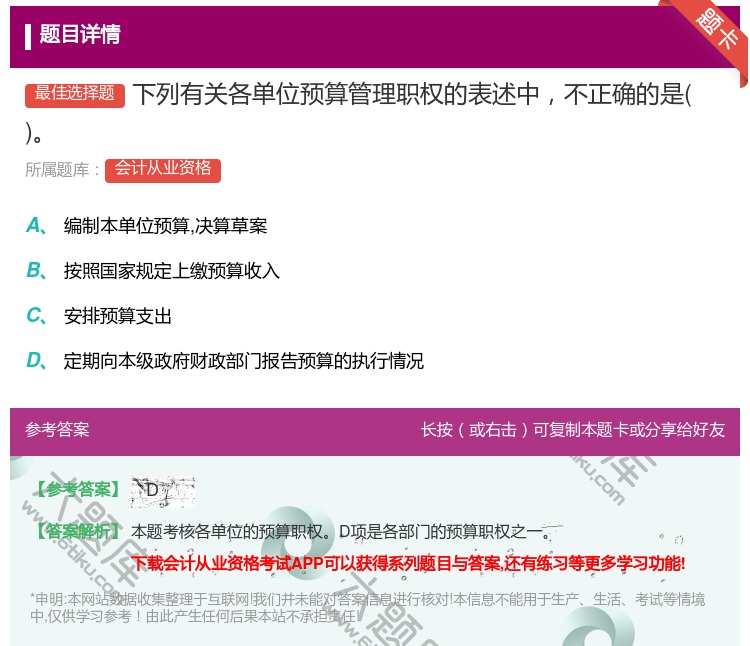This screenshot has height=646, width=750.
Task: Click the 所属题库 label
Action: coord(62,170)
